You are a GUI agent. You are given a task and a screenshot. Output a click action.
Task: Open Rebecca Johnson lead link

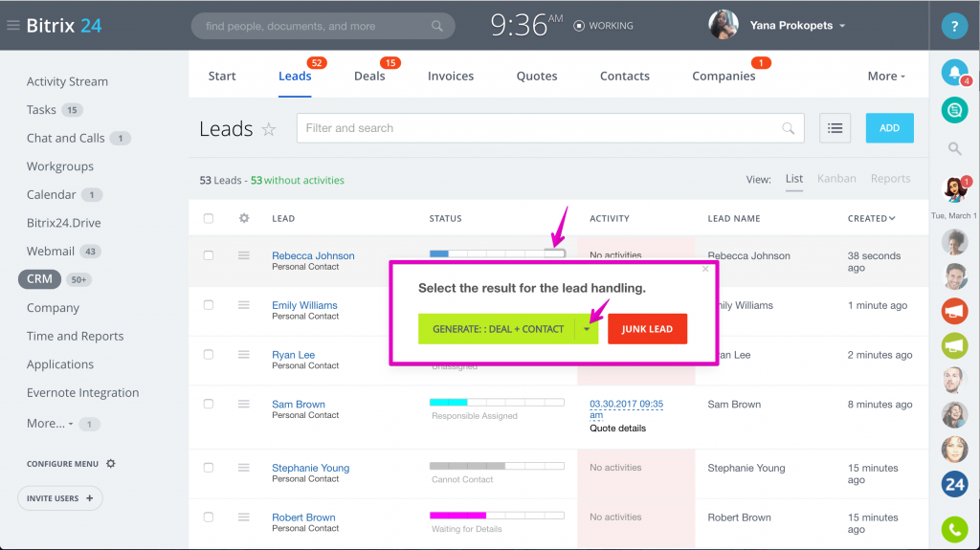[x=313, y=255]
